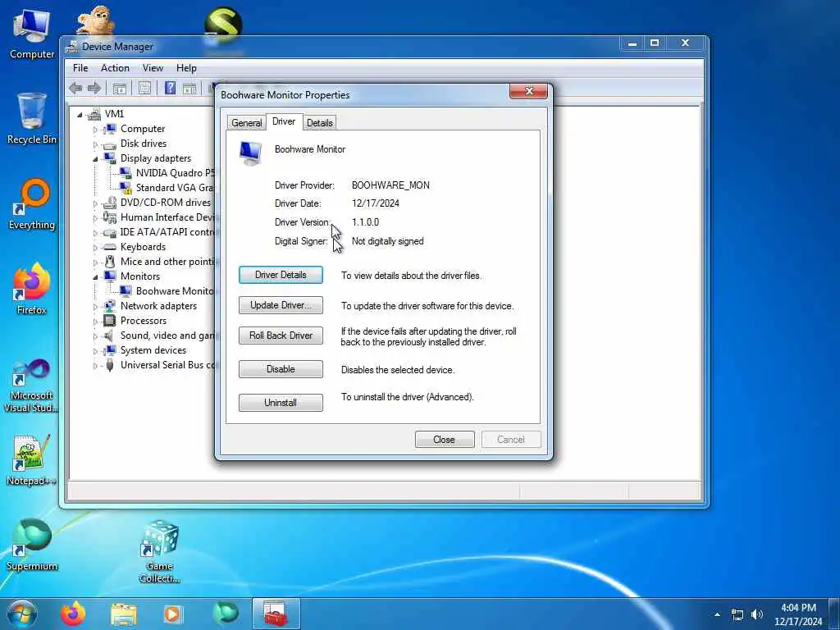Open the Notepad++ desktop shortcut

point(32,459)
